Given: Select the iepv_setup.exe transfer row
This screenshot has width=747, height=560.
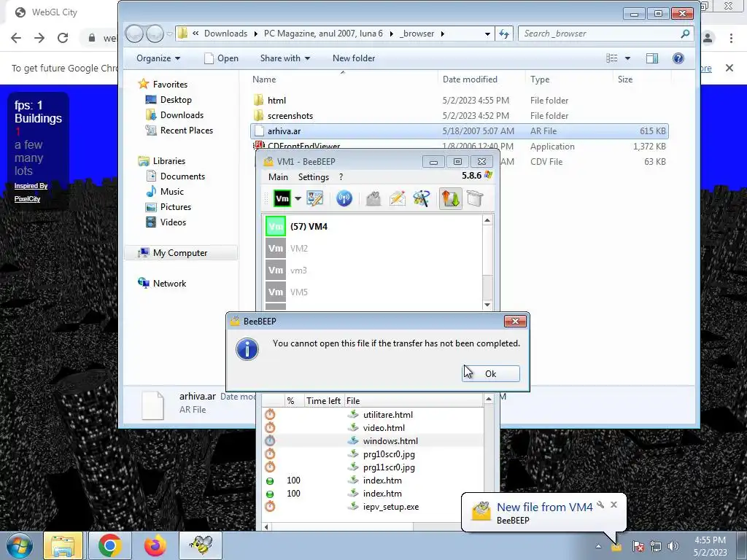Looking at the screenshot, I should (373, 507).
